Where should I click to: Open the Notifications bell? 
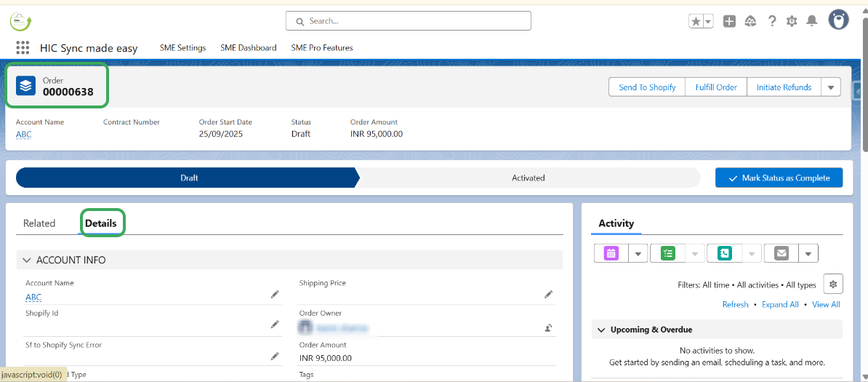click(811, 21)
